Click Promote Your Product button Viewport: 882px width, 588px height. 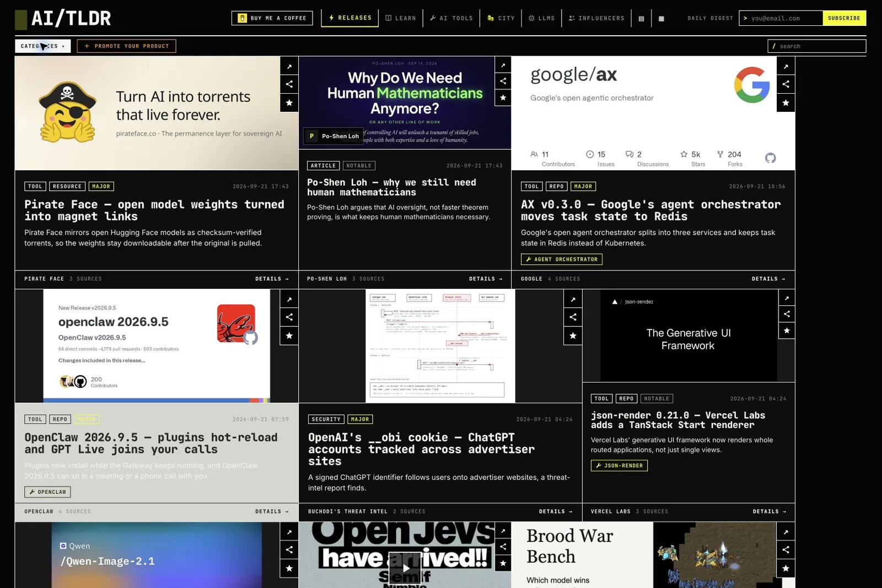[127, 46]
